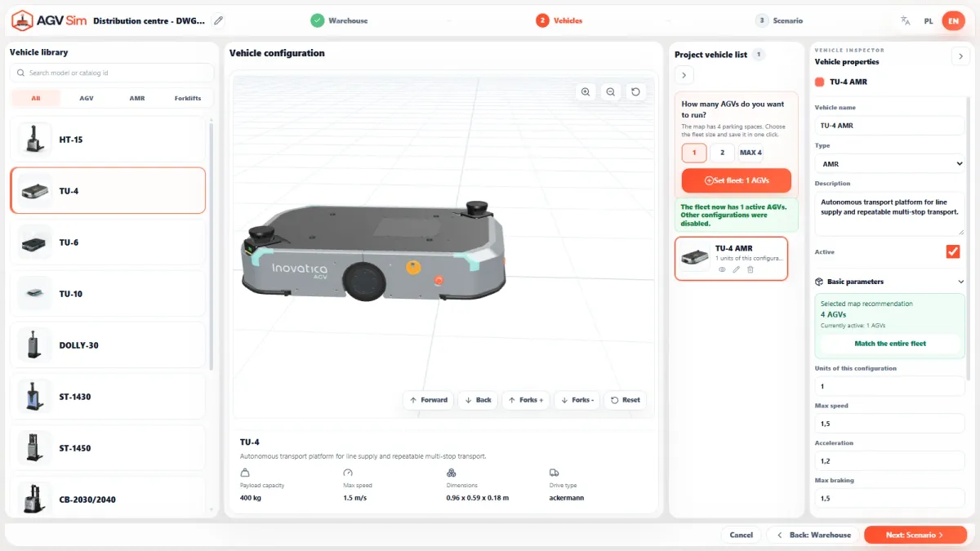Pick the CB-2030/2040 vehicle
980x551 pixels.
click(108, 496)
